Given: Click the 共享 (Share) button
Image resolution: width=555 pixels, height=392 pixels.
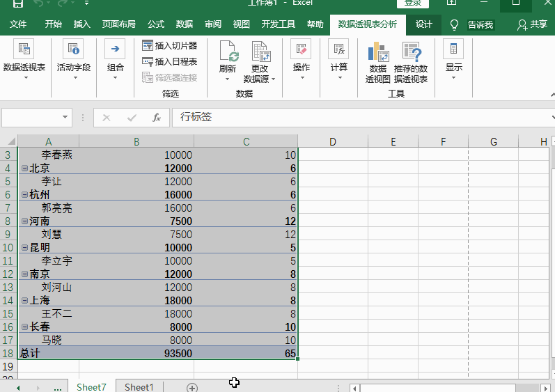Looking at the screenshot, I should click(x=533, y=24).
